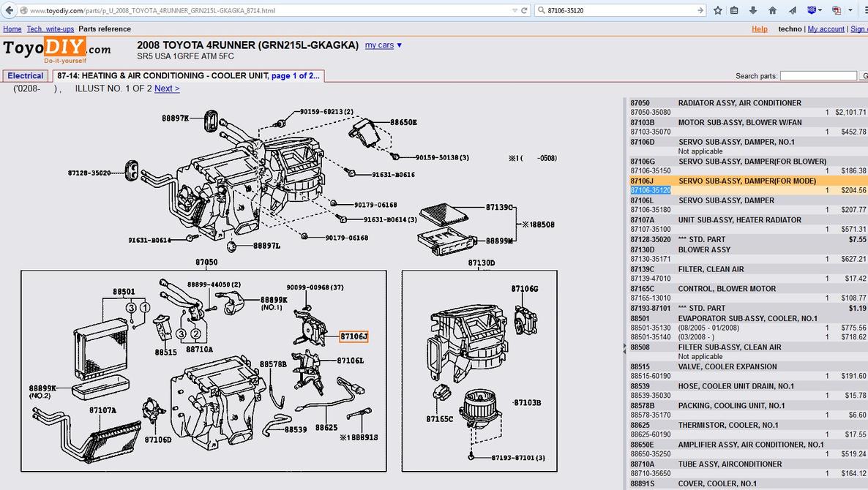The height and width of the screenshot is (490, 868).
Task: Open the downloads arrow icon
Action: pos(753,10)
